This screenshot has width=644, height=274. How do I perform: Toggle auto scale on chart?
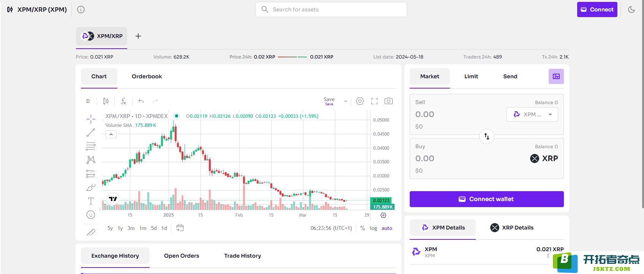pyautogui.click(x=387, y=228)
